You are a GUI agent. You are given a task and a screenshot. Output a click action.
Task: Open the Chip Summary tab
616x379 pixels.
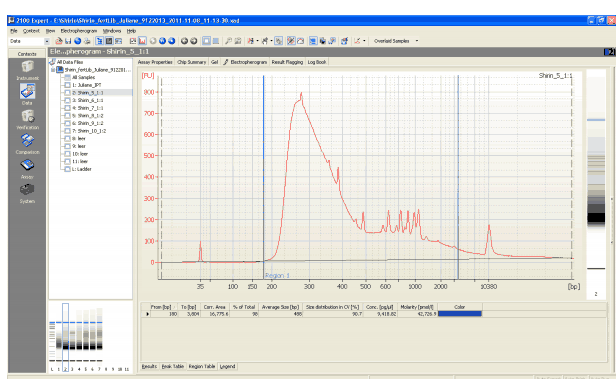click(191, 62)
